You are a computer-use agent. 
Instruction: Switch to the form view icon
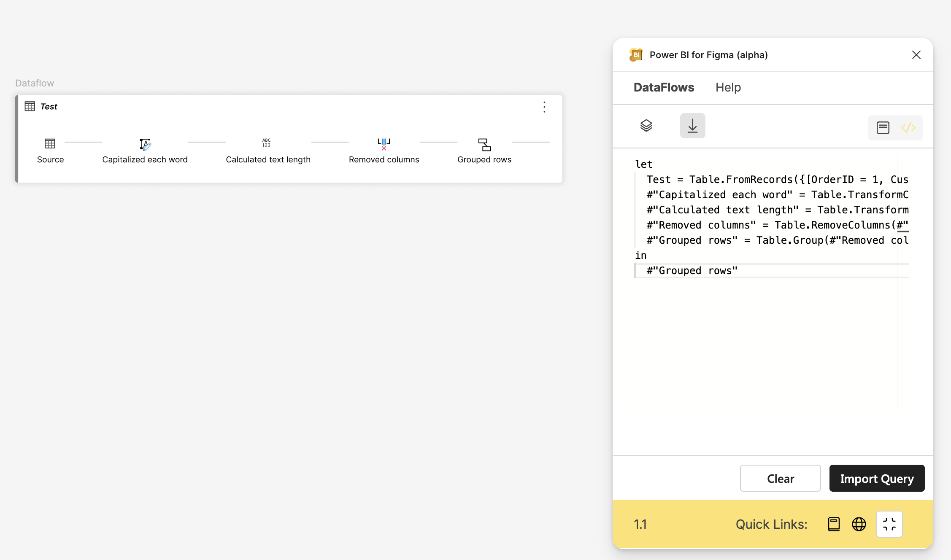pyautogui.click(x=883, y=128)
